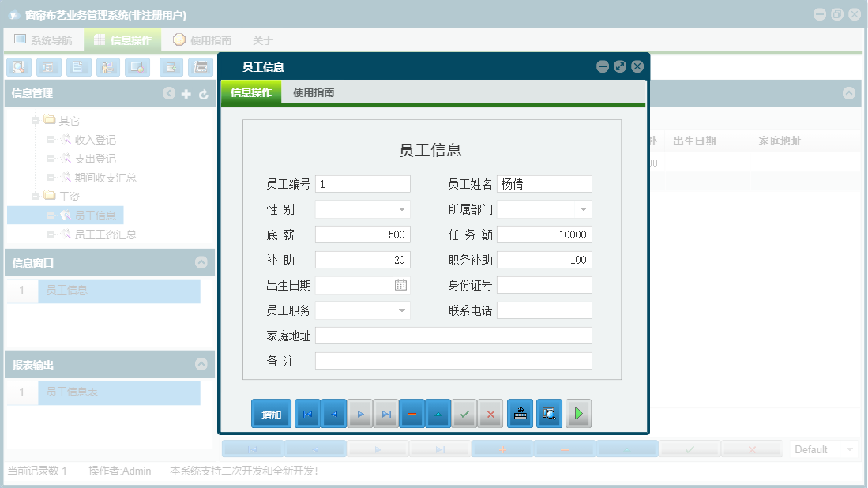
Task: Open the 所属部门 department dropdown
Action: tap(584, 208)
